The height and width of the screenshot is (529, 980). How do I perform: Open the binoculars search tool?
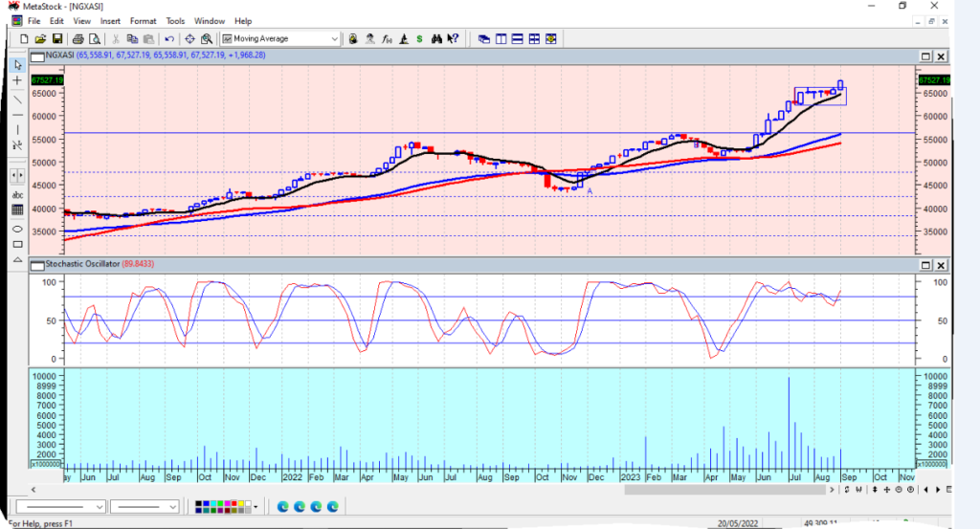pos(436,39)
